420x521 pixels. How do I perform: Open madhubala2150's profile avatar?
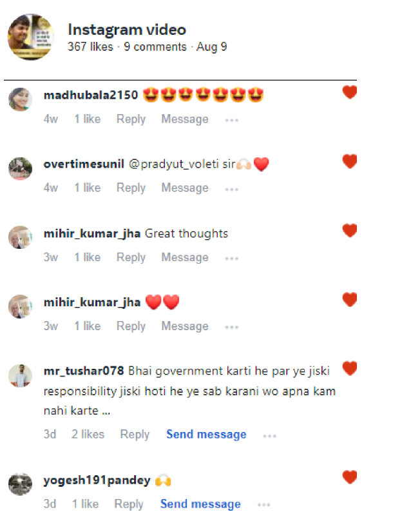coord(20,99)
